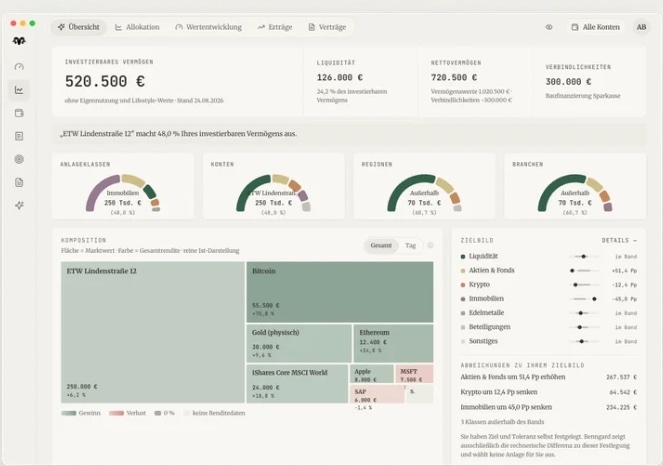663x466 pixels.
Task: Click the Regionen gauge card
Action: coord(424,186)
